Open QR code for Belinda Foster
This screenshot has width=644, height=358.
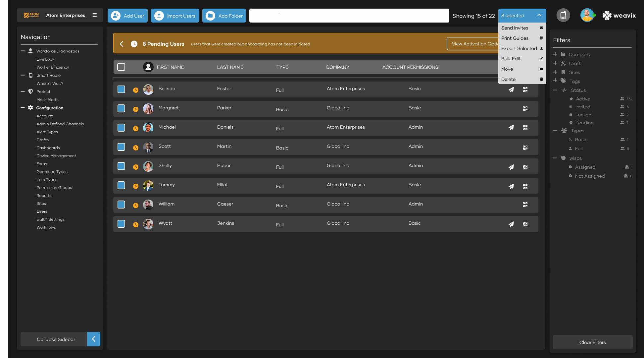pos(525,89)
